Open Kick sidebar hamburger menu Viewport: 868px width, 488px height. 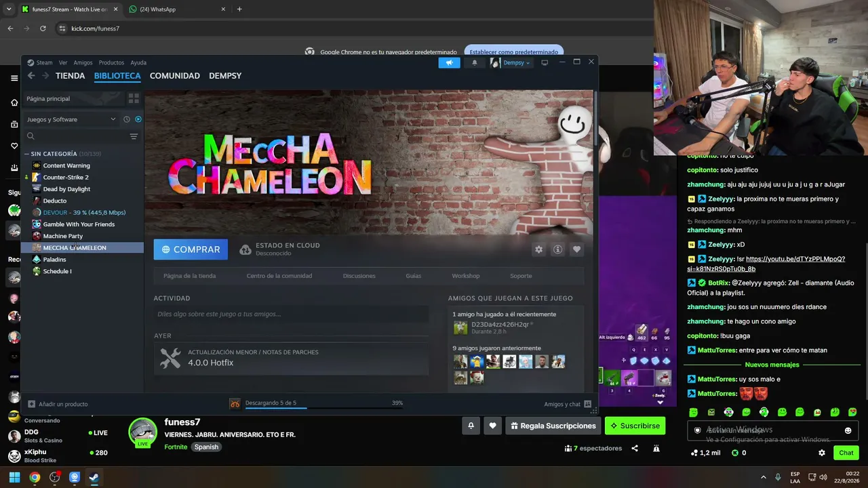(x=14, y=78)
